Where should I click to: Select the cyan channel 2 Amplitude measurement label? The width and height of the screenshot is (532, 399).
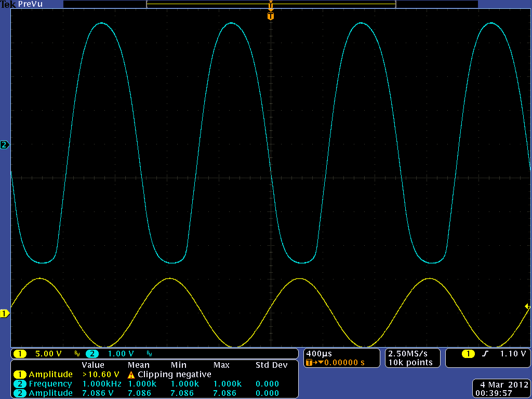tap(50, 393)
